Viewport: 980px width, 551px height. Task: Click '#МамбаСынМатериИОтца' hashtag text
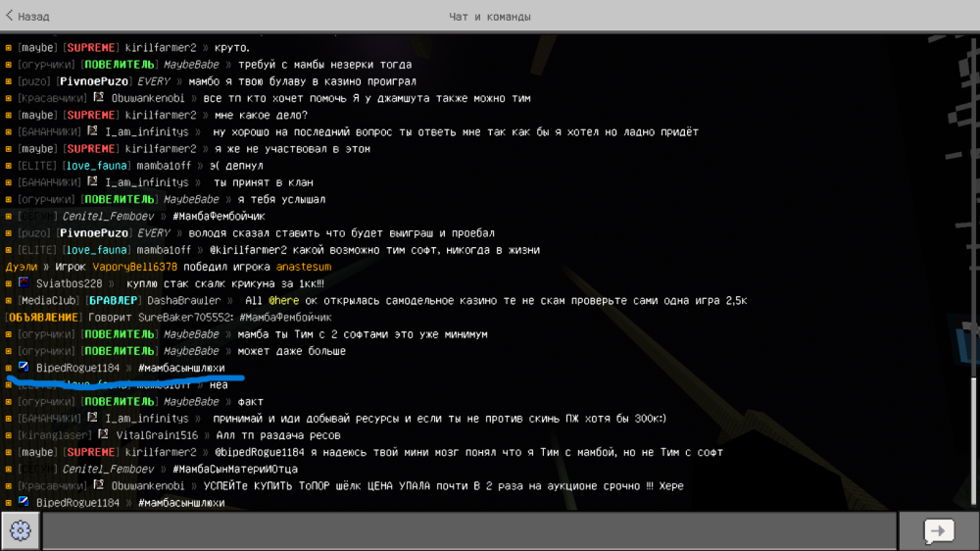(x=235, y=469)
